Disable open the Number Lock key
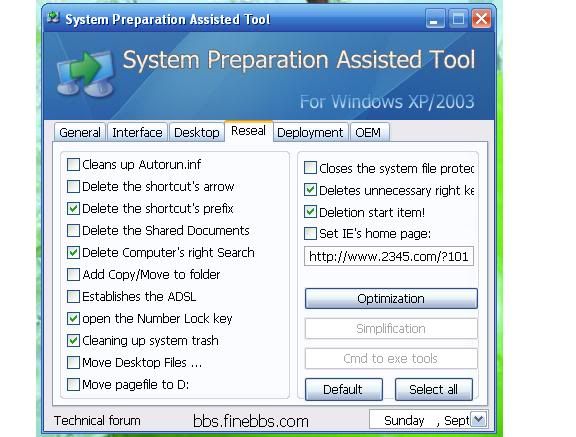The width and height of the screenshot is (576, 437). tap(73, 318)
